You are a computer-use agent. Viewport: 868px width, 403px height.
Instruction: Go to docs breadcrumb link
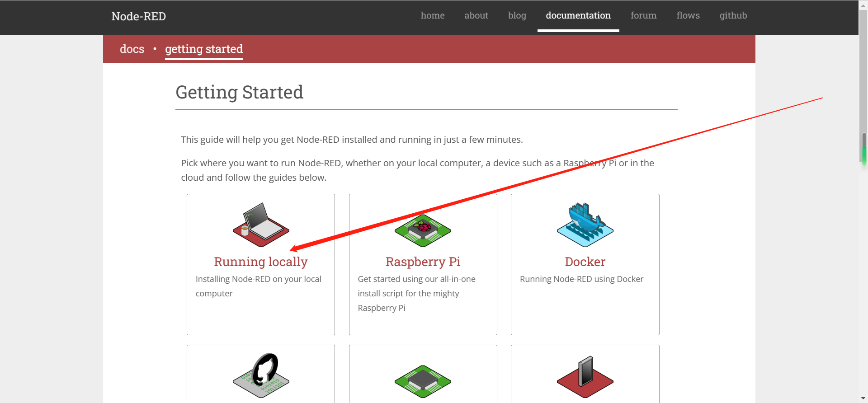pyautogui.click(x=132, y=49)
